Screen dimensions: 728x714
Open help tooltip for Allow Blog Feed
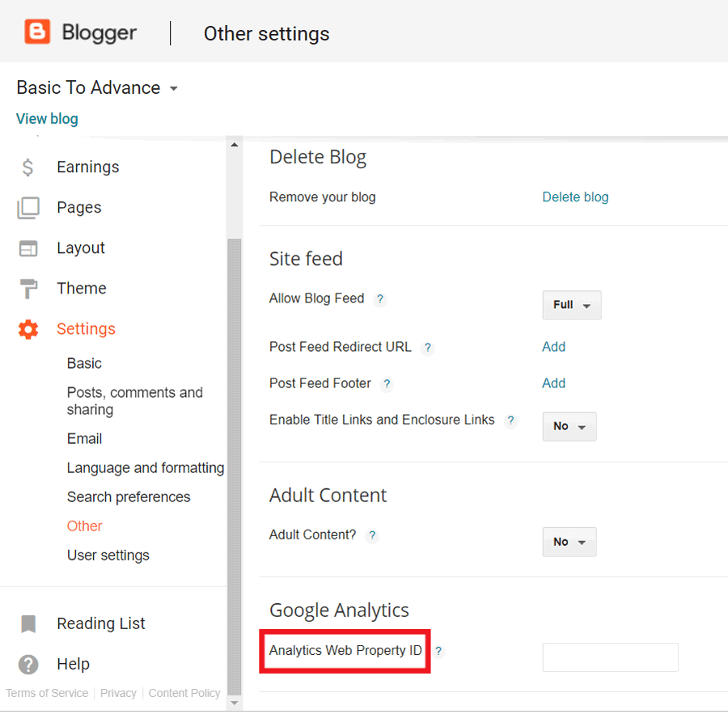pyautogui.click(x=380, y=299)
